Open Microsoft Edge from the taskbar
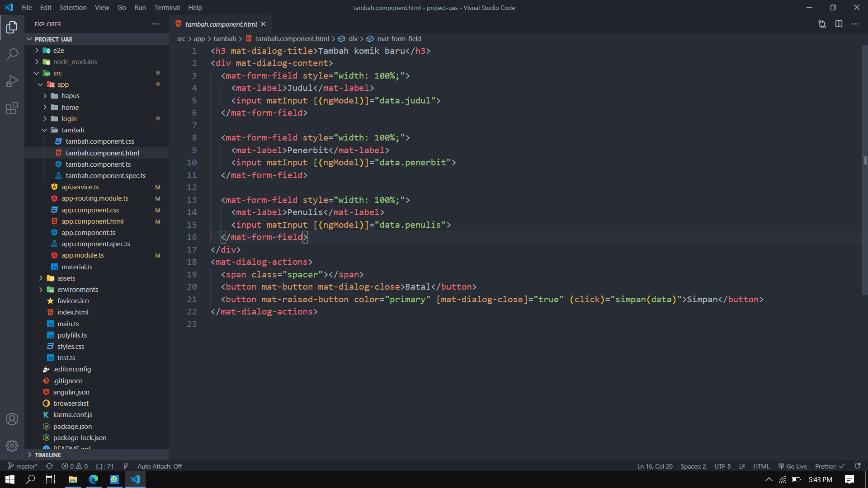Screen dimensions: 868x488 (94, 479)
